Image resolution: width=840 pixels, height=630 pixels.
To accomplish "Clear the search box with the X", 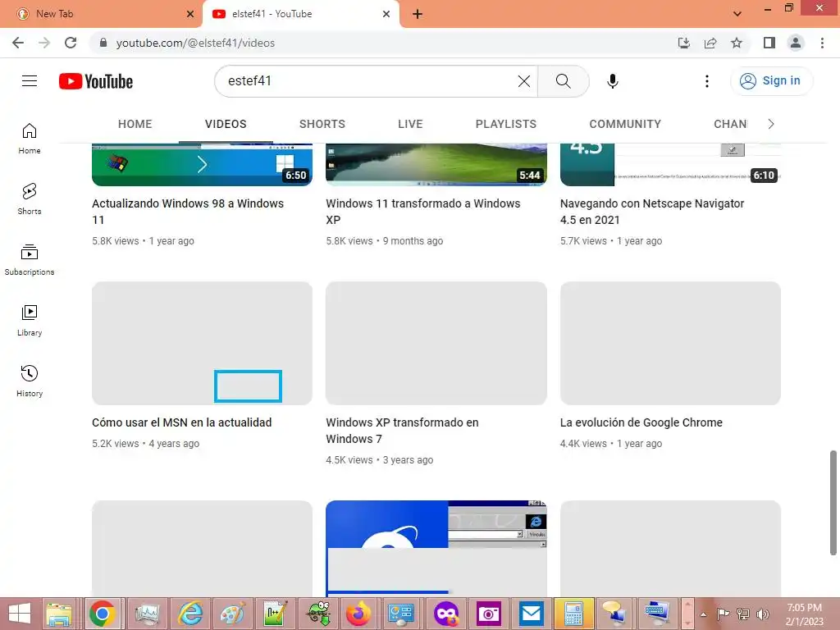I will tap(524, 81).
